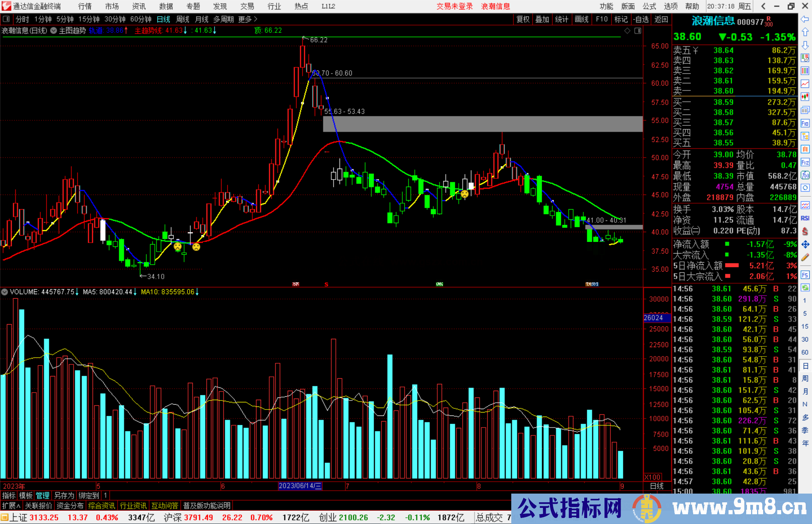The height and width of the screenshot is (524, 812).
Task: Click the 交易未登录 link
Action: coord(454,6)
